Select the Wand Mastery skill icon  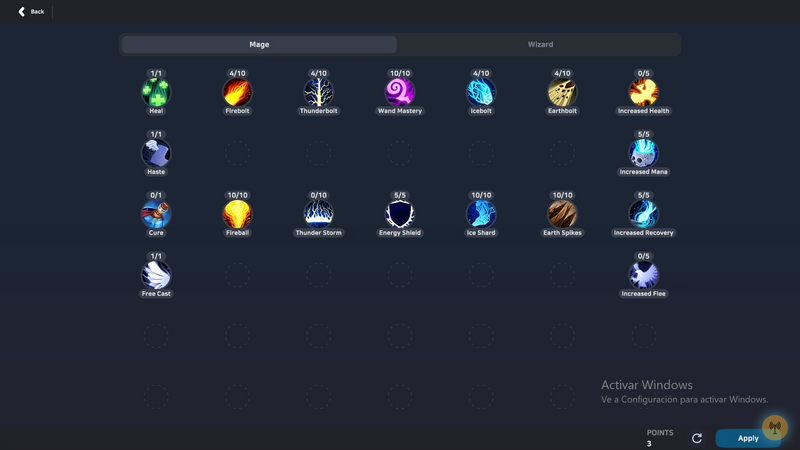point(400,93)
